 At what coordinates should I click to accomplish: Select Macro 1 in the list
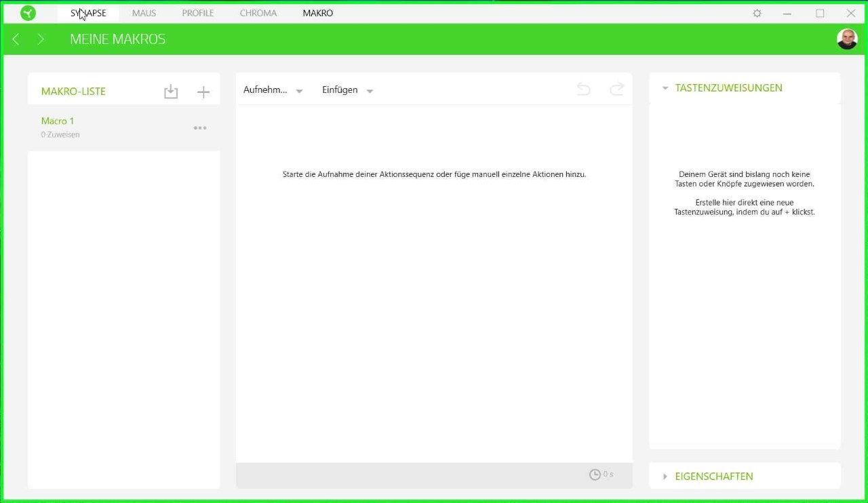(124, 127)
